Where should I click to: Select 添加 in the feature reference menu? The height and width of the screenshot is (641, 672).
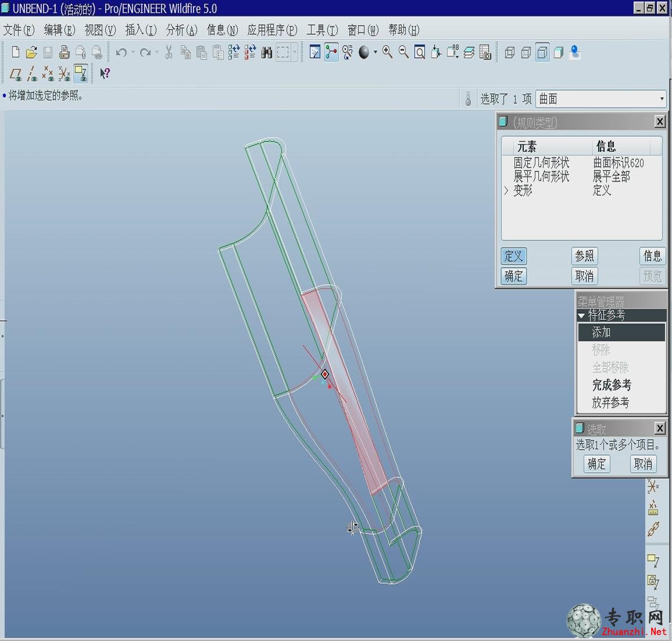pyautogui.click(x=621, y=332)
